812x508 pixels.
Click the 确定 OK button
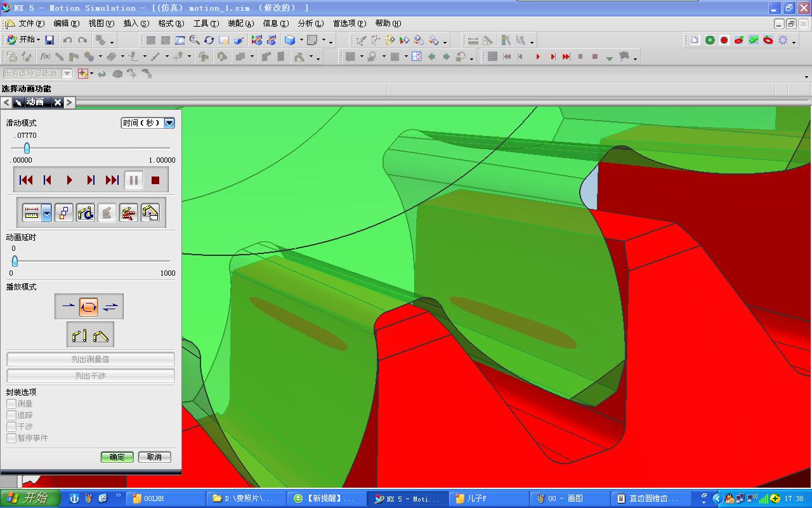click(117, 457)
